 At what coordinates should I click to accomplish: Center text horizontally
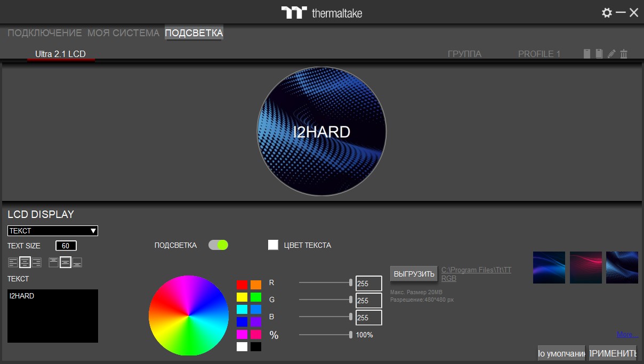tap(25, 262)
